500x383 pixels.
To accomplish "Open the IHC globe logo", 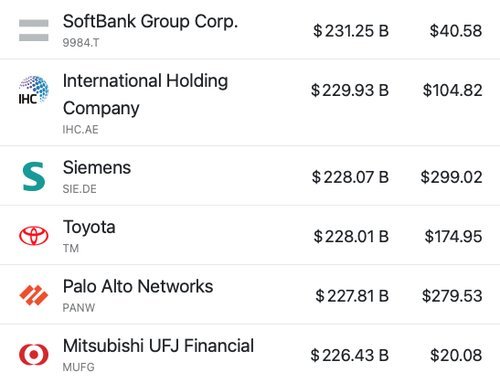I will (x=34, y=90).
